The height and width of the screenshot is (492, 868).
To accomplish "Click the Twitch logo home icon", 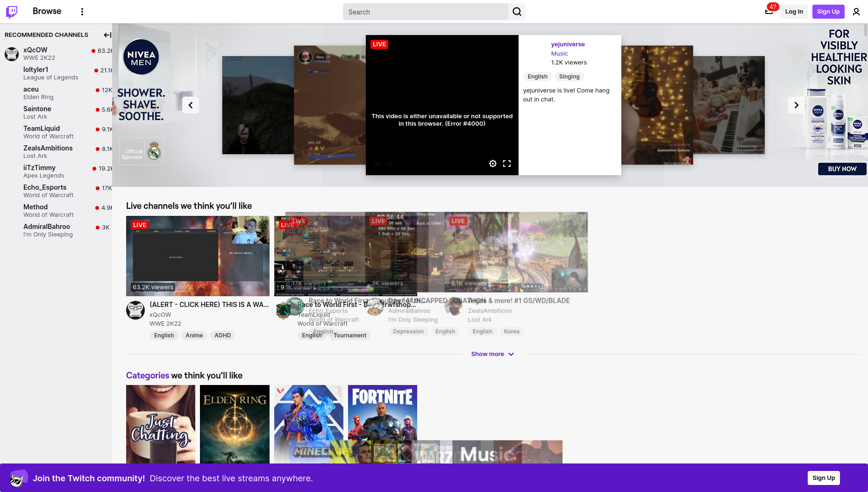I will pos(12,12).
